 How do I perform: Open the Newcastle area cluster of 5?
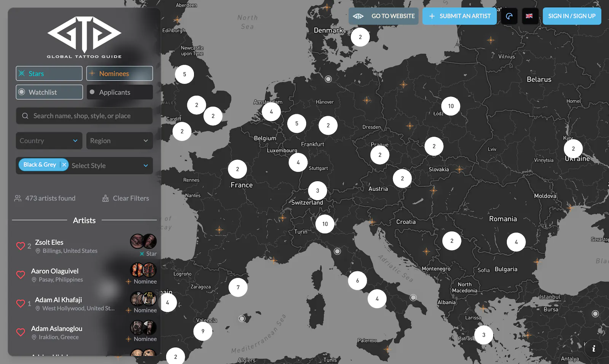185,74
